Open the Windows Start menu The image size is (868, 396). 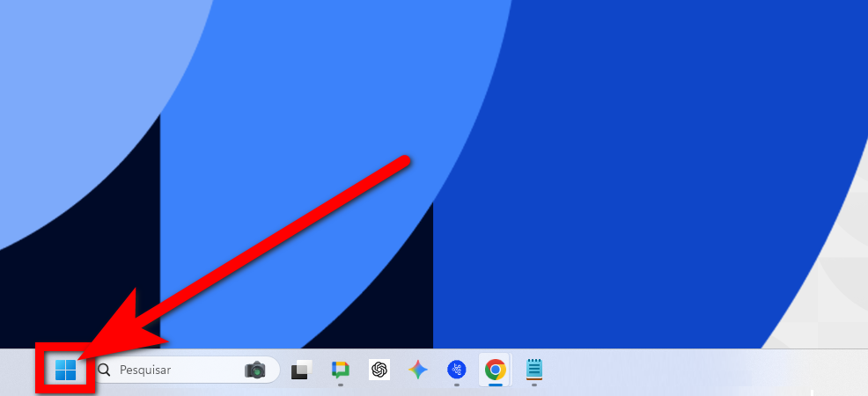[x=65, y=370]
